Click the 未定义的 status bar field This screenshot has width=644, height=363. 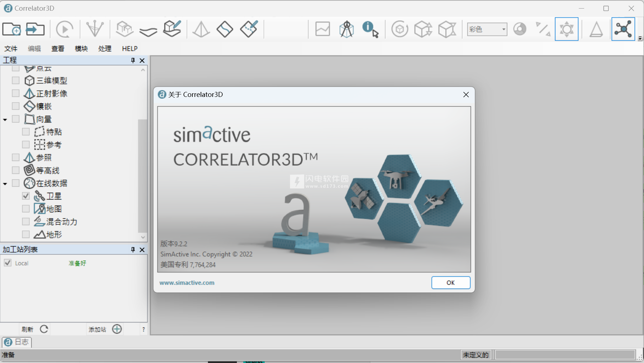[x=476, y=354]
